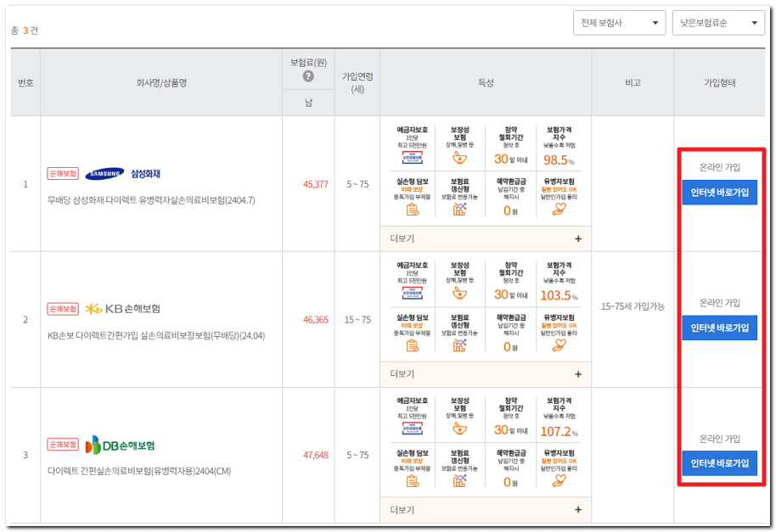This screenshot has width=776, height=532.
Task: Open product 무배당 삼성화재 다이렉트 유병력자실손의료비보험
Action: (151, 200)
